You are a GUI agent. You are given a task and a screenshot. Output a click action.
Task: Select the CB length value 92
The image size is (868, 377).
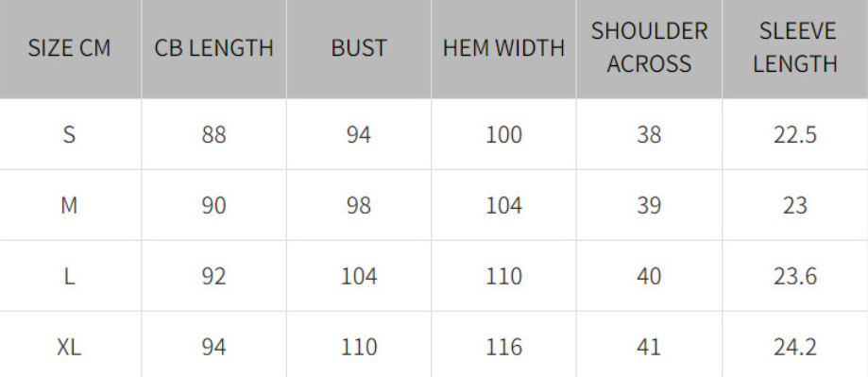[213, 276]
